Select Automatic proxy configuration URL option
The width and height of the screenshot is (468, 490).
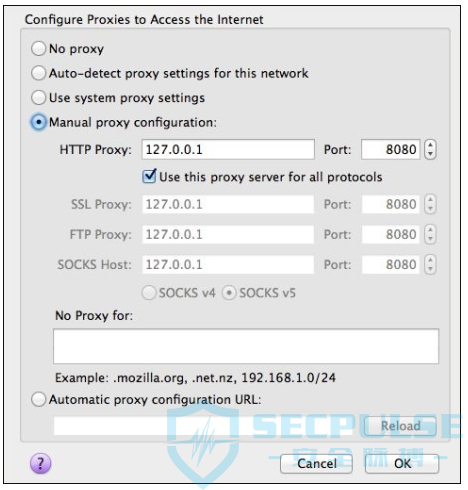38,399
